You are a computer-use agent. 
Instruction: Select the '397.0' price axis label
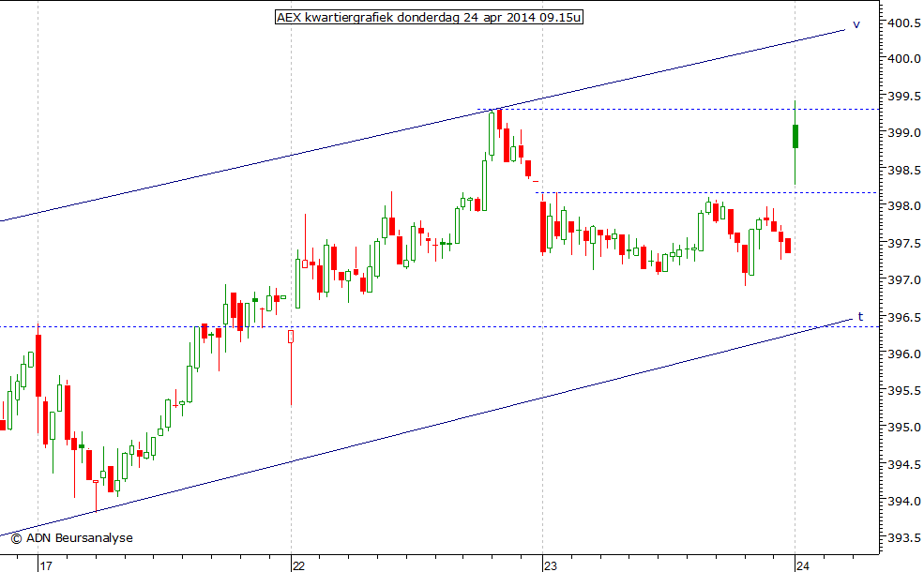[904, 280]
